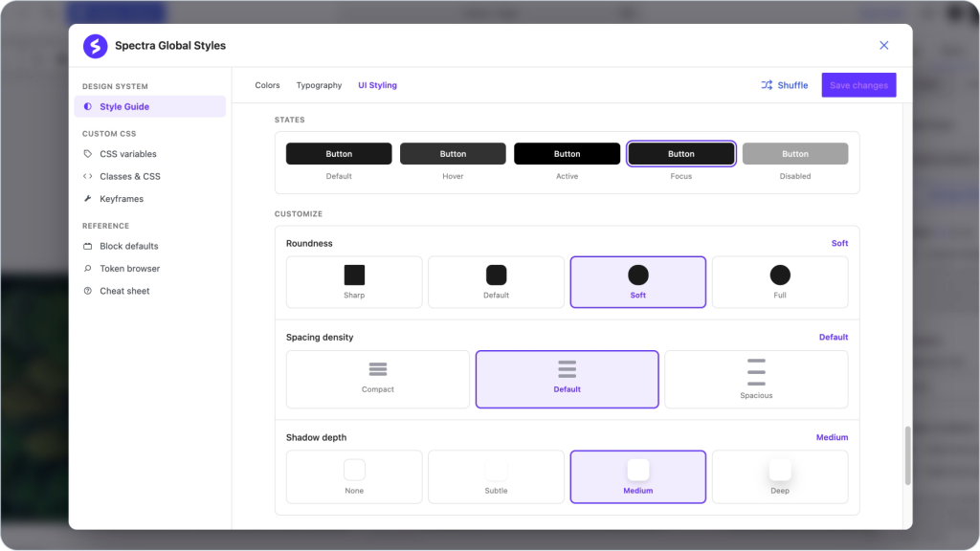
Task: Click the Block defaults icon
Action: tap(87, 246)
